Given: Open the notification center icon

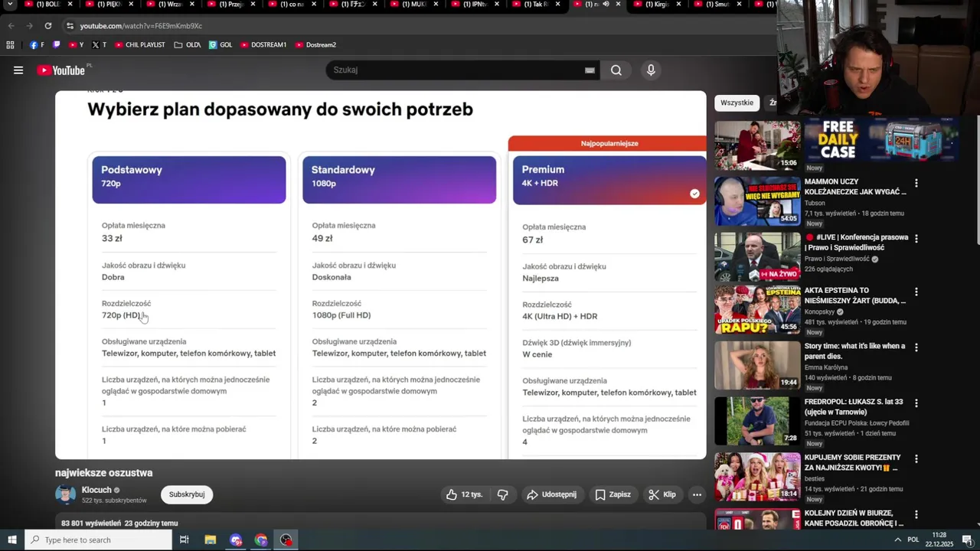Looking at the screenshot, I should pos(967,540).
